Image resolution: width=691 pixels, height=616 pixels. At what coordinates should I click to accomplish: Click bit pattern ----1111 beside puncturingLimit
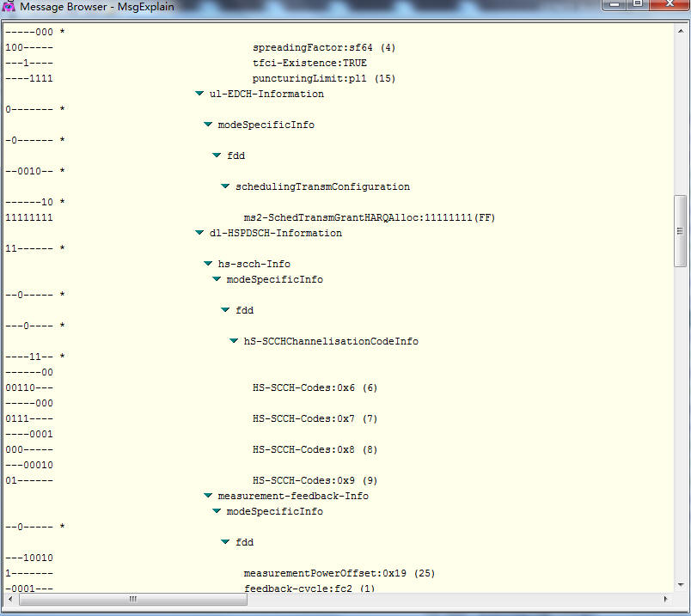click(x=29, y=78)
